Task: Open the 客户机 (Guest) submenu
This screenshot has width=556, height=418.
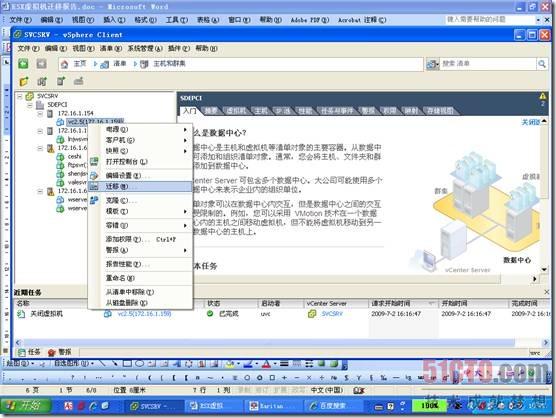Action: tap(140, 140)
